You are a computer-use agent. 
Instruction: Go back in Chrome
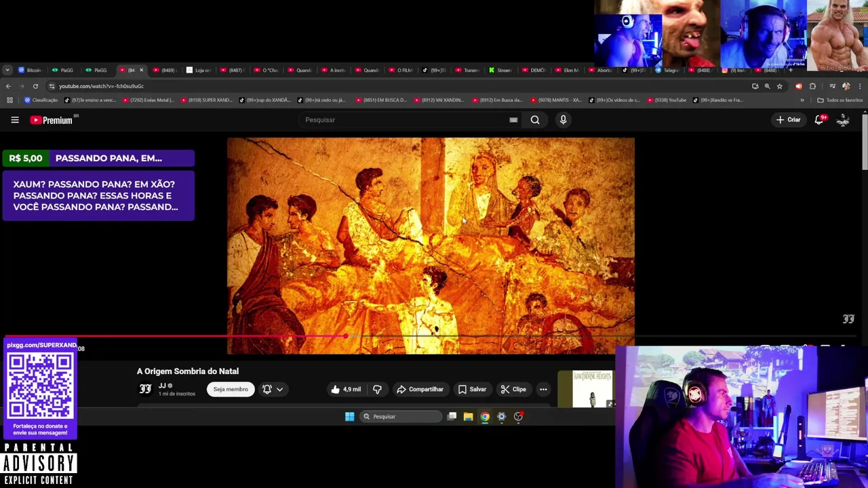click(x=8, y=86)
